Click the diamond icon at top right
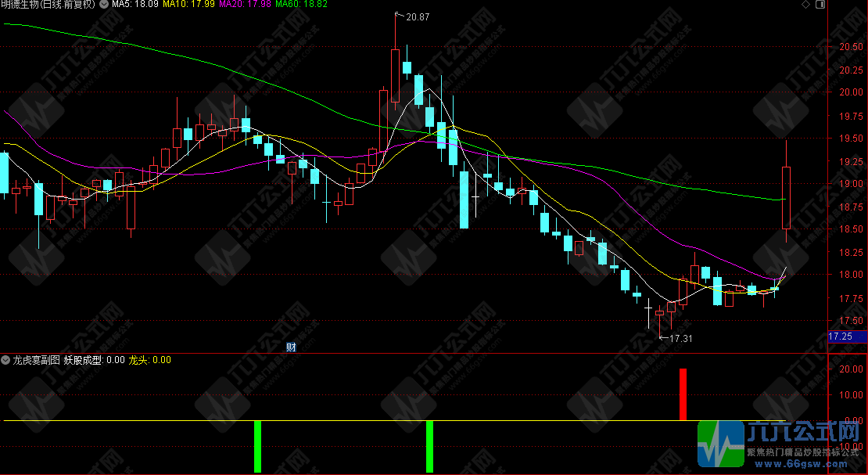Viewport: 868px width, 475px height. [x=806, y=5]
